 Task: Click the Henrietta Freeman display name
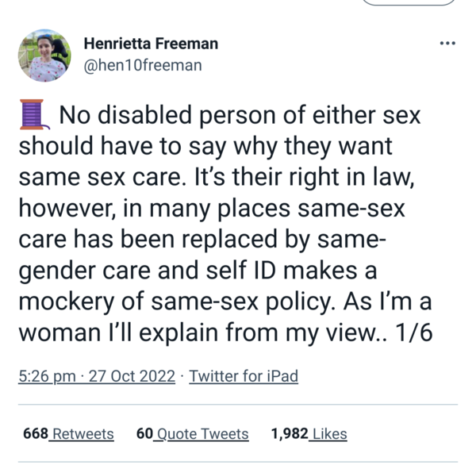point(151,44)
